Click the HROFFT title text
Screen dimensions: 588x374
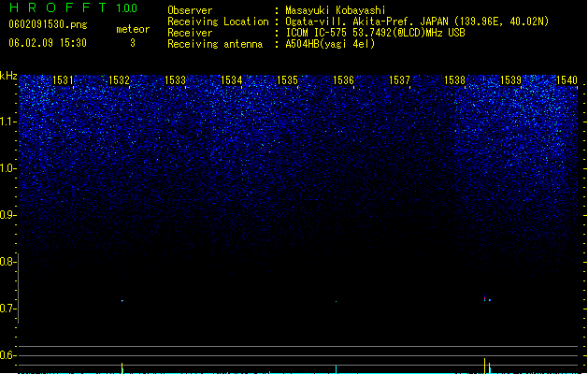tap(58, 7)
